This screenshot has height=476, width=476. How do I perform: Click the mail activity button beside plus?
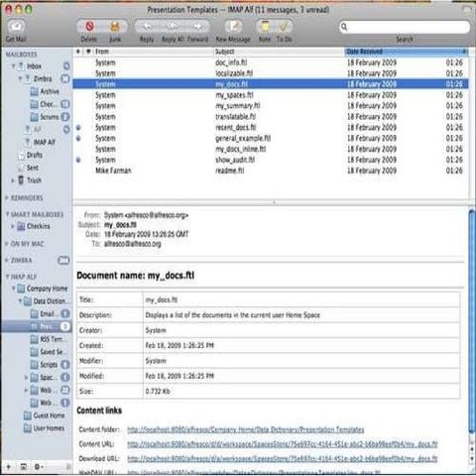[23, 467]
